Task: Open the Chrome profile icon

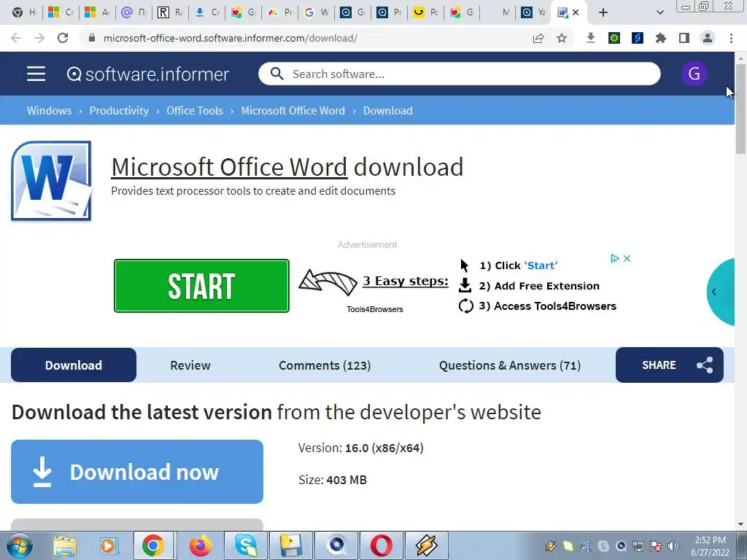Action: pyautogui.click(x=708, y=38)
